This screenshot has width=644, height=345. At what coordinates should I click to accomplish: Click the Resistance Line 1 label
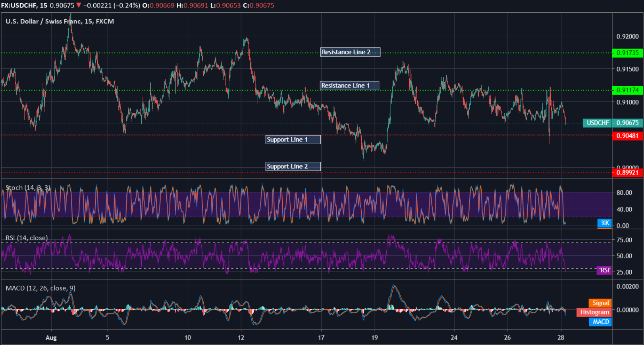coord(349,85)
